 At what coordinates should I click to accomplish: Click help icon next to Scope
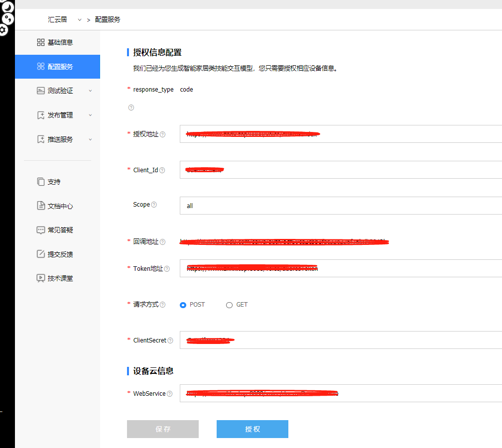click(x=154, y=205)
